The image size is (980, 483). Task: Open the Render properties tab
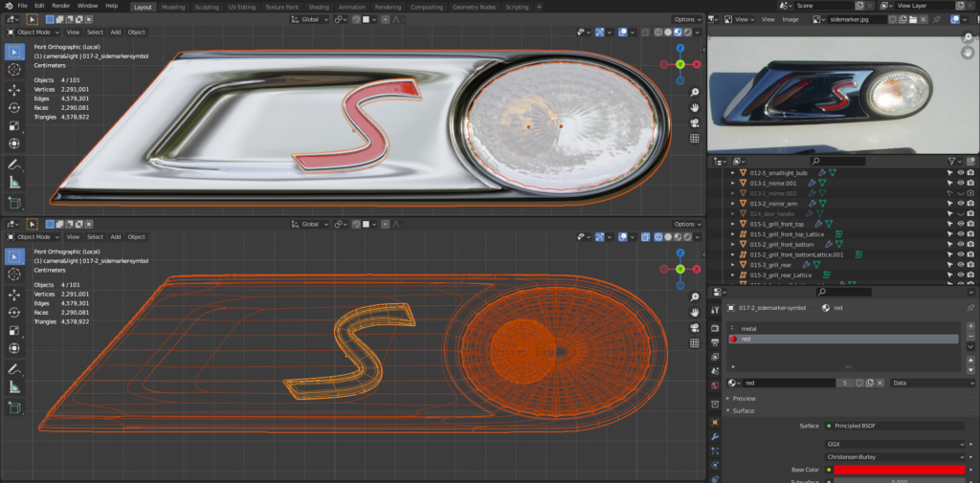[715, 328]
